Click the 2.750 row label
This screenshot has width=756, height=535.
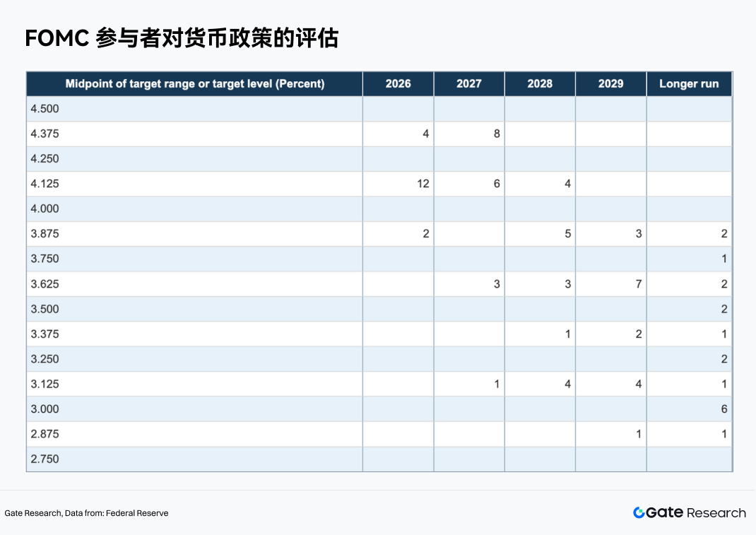pyautogui.click(x=45, y=459)
